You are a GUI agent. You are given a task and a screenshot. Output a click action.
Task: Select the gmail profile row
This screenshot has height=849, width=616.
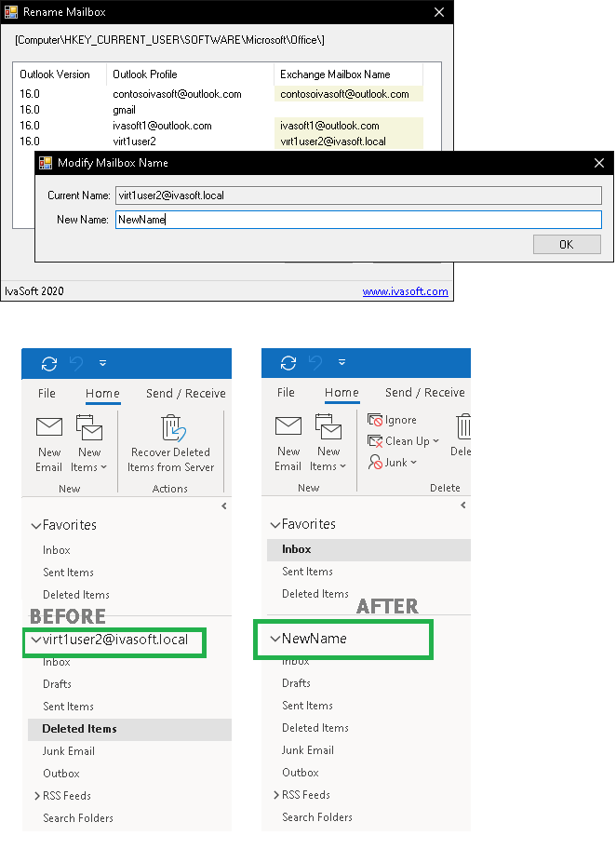pyautogui.click(x=221, y=110)
